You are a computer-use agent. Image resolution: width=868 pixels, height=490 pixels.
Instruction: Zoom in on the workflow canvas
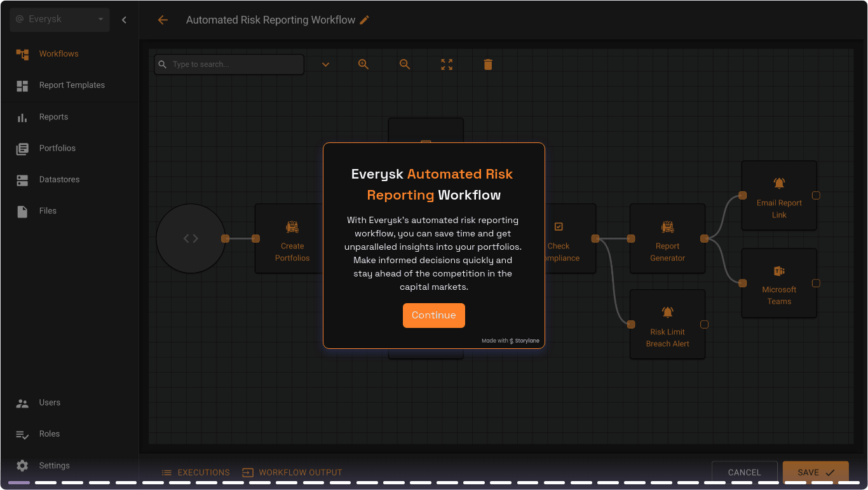point(363,64)
